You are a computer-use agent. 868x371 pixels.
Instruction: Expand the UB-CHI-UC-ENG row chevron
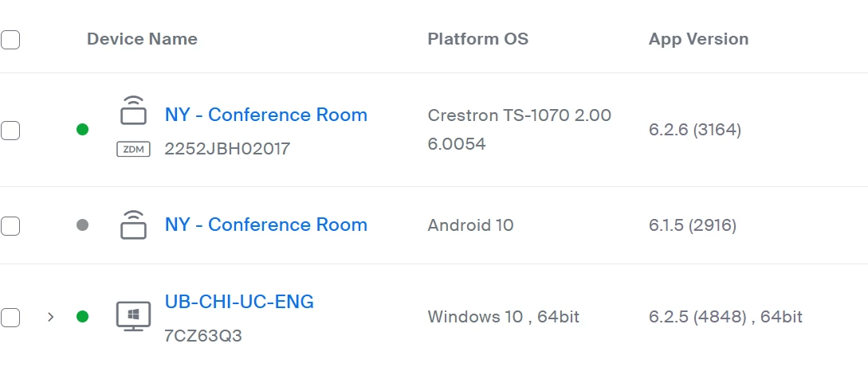coord(51,317)
